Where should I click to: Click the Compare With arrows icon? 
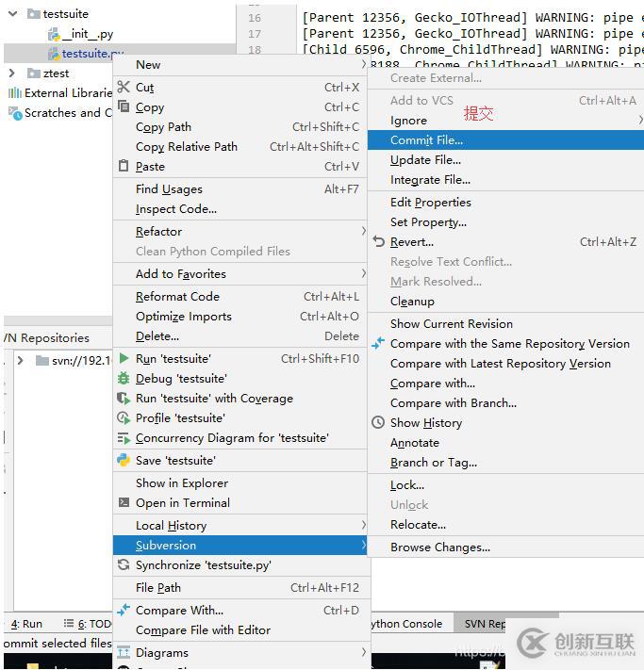coord(124,611)
